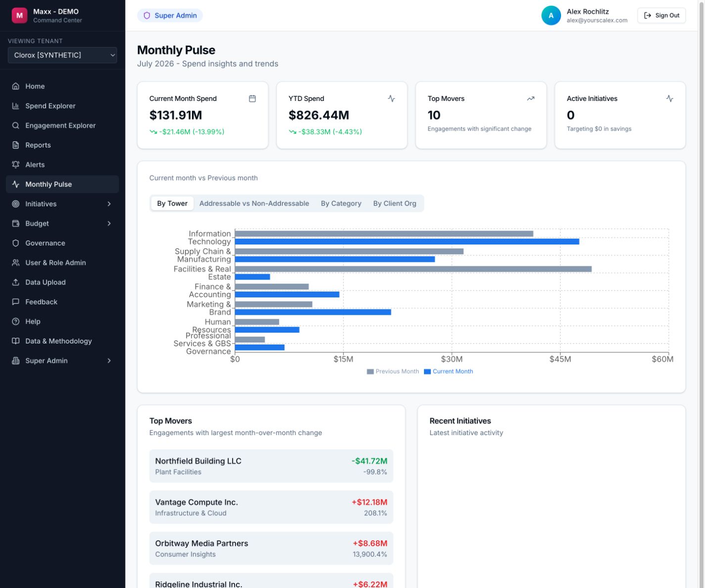Click the Super Admin badge in top bar
The width and height of the screenshot is (705, 588).
pyautogui.click(x=170, y=15)
